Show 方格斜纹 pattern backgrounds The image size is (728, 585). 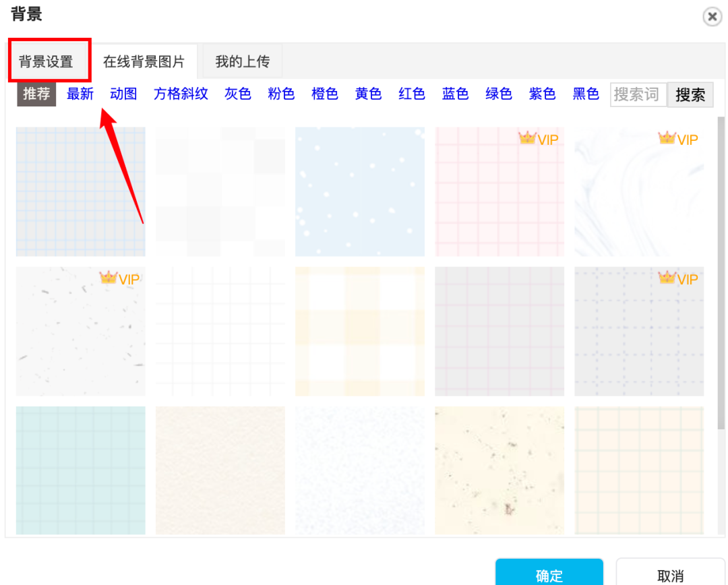click(x=181, y=94)
